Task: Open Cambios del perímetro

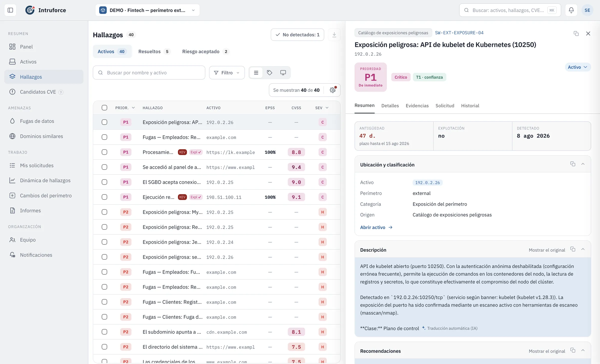Action: point(44,195)
